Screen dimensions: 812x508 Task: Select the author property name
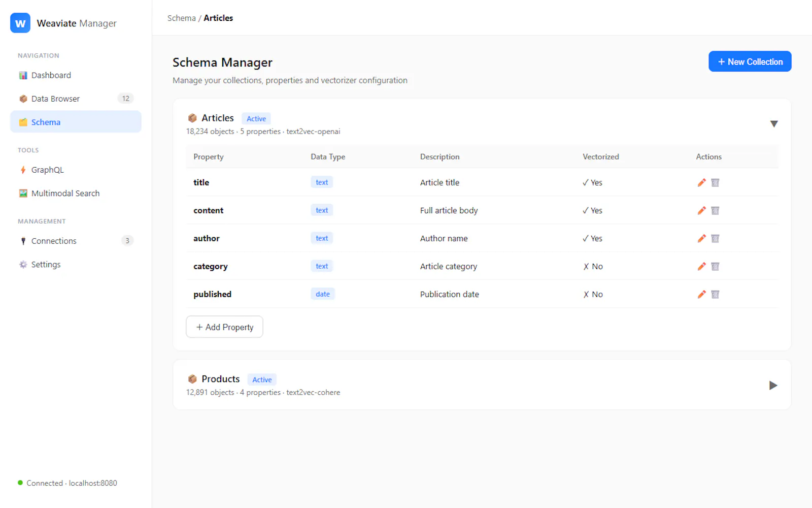[207, 238]
